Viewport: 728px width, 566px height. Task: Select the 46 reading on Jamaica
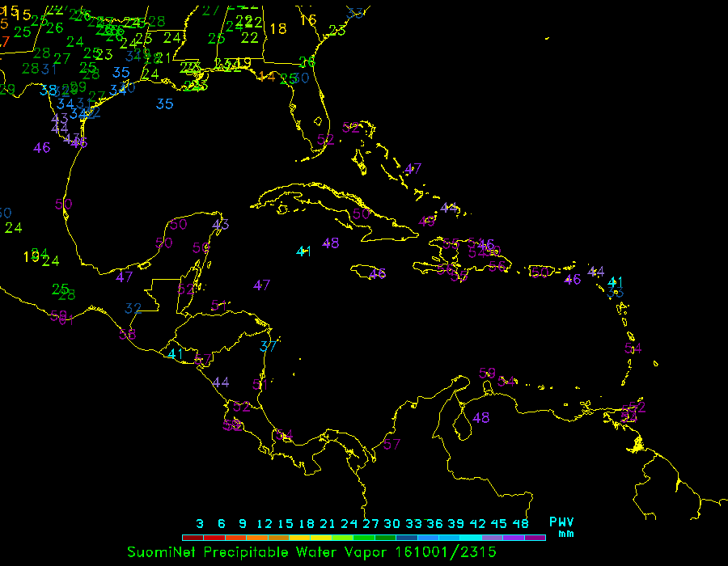coord(377,273)
